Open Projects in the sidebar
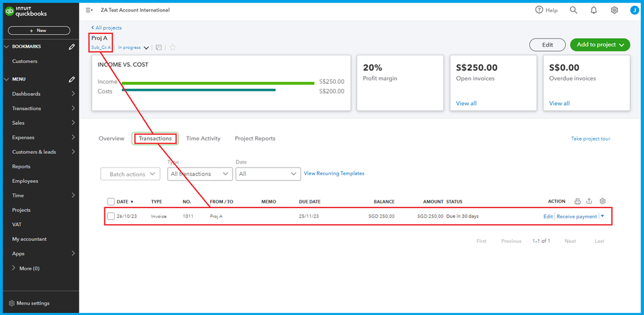Screen dimensions: 644x315 (x=21, y=210)
